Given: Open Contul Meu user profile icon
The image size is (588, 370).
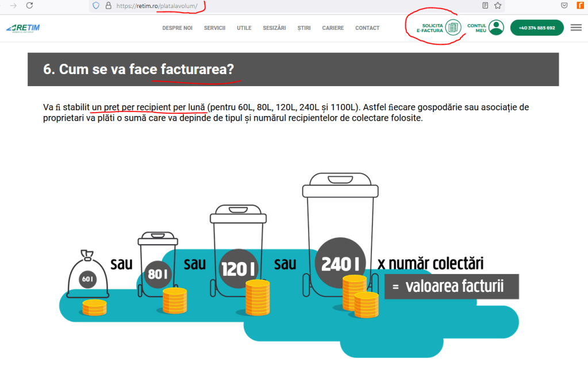Looking at the screenshot, I should click(x=496, y=28).
